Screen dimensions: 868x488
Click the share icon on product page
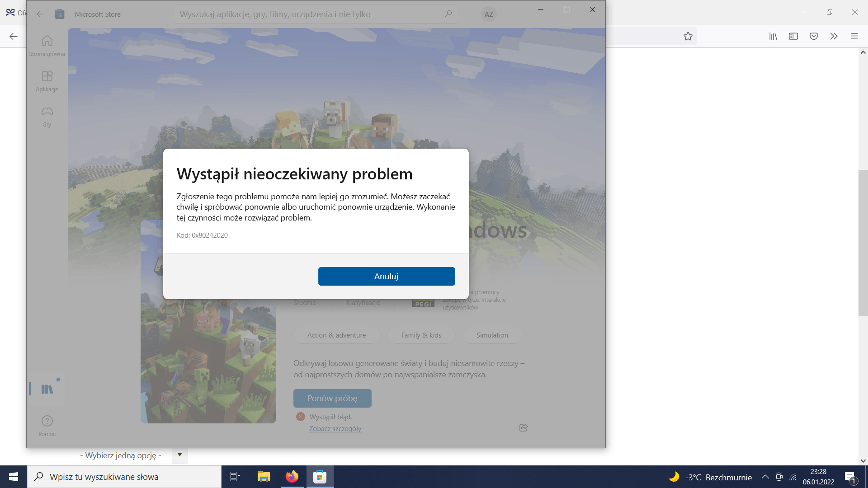coord(524,427)
